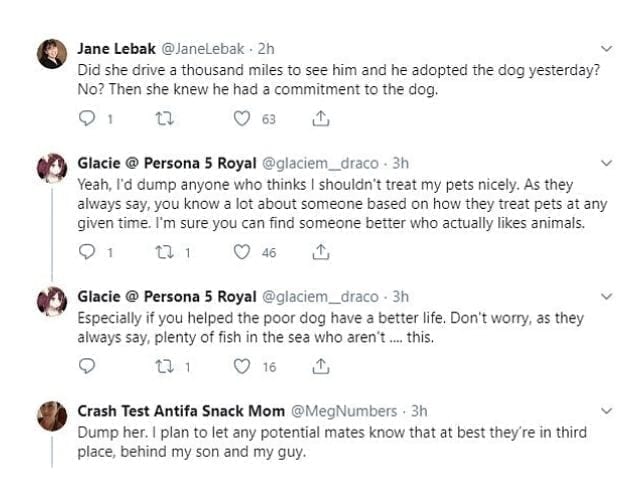The width and height of the screenshot is (640, 500).
Task: Share Glacie's tweet with 46 likes
Action: [x=320, y=253]
